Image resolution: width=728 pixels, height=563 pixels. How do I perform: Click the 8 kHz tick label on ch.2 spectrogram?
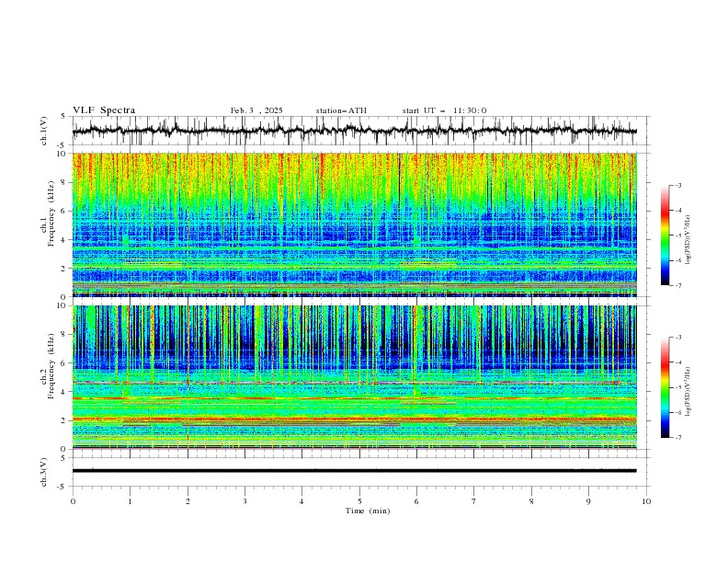coord(65,335)
